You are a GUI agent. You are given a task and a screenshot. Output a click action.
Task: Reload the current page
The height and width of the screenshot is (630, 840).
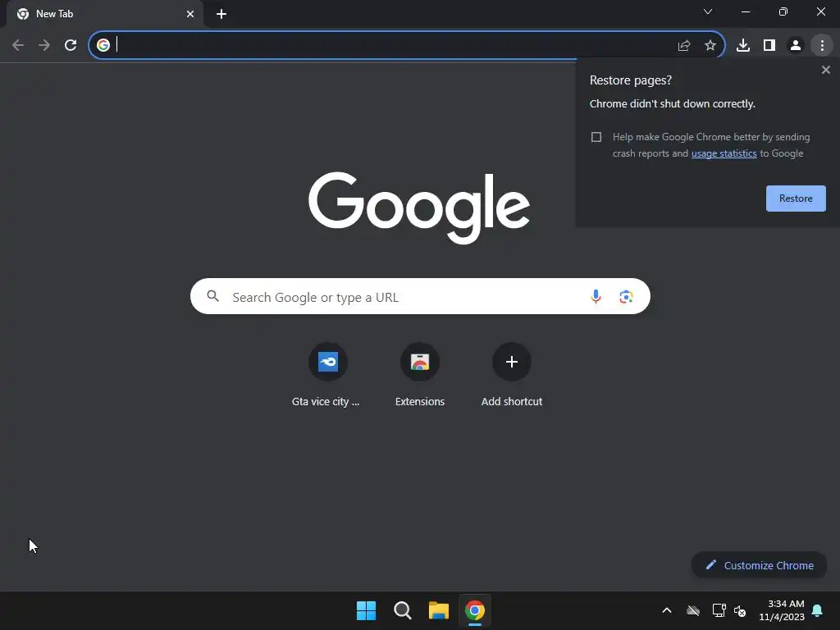[71, 45]
